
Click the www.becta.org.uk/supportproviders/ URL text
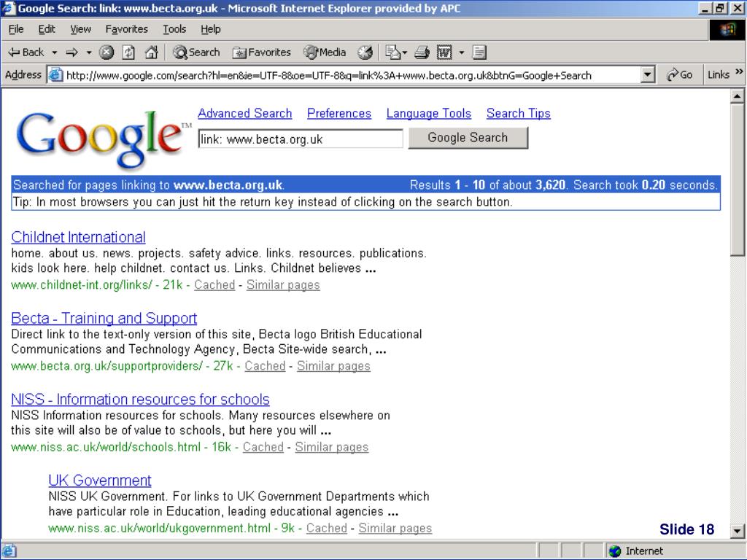[x=107, y=366]
